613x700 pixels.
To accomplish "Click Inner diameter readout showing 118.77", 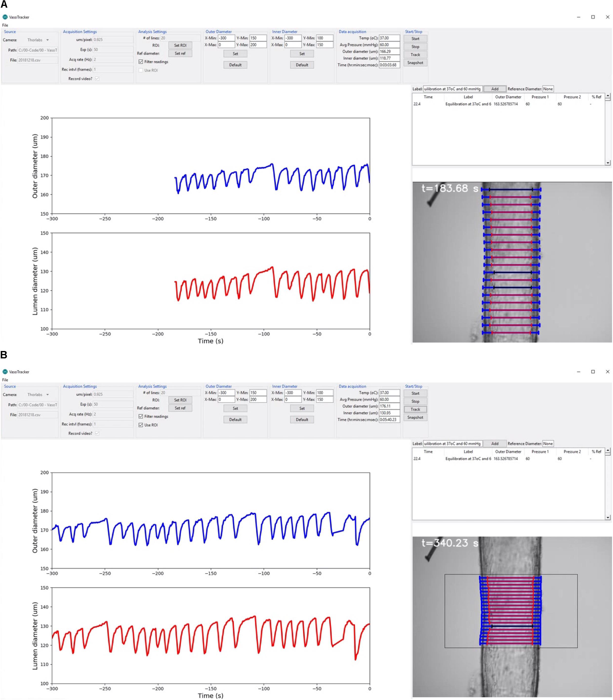I will [x=389, y=58].
